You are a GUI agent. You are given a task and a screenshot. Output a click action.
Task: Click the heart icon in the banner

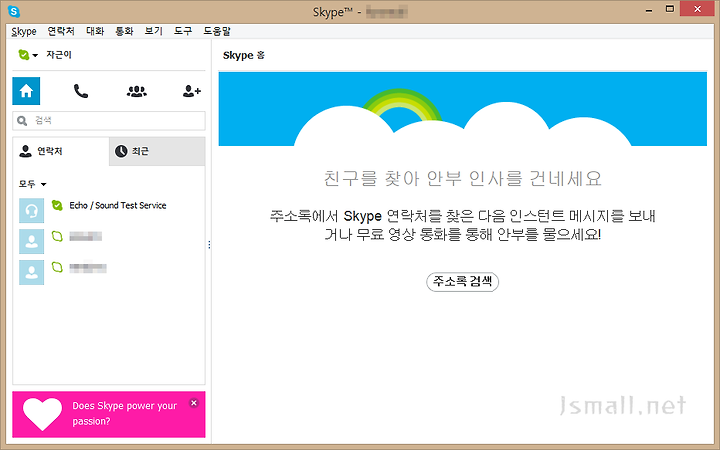pos(42,414)
